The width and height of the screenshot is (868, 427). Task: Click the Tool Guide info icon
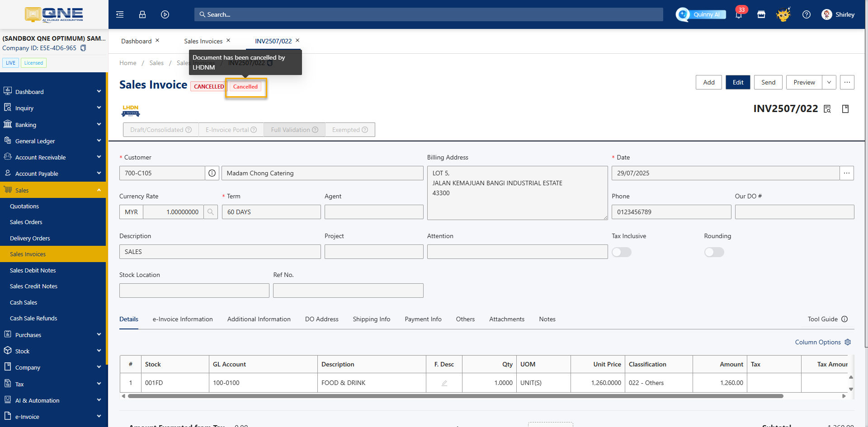844,319
